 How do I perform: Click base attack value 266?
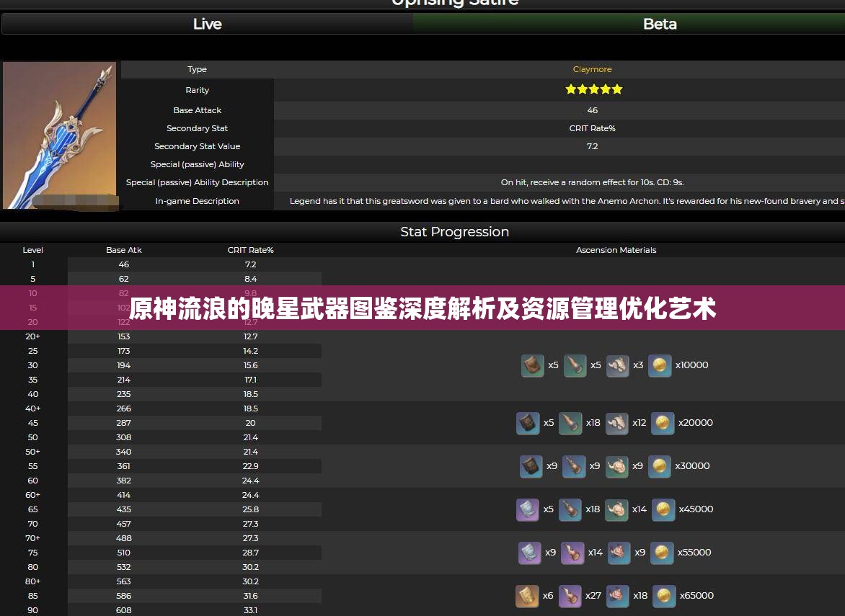(x=124, y=409)
